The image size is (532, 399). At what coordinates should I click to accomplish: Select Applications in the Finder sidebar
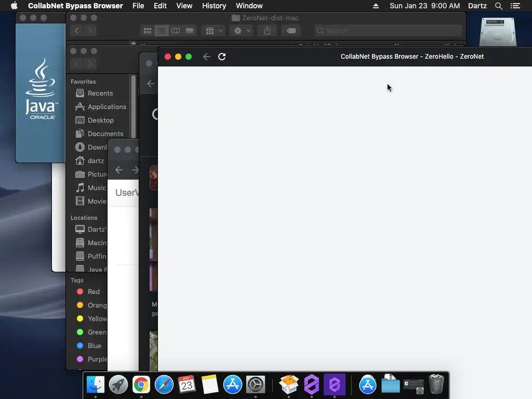click(100, 107)
